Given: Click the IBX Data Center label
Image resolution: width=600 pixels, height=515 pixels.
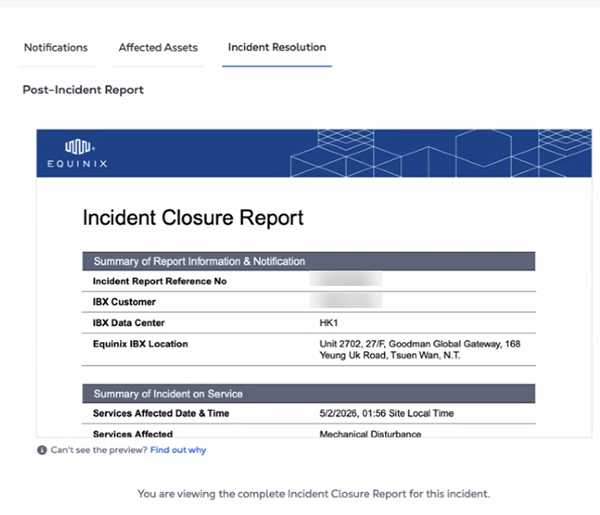Looking at the screenshot, I should click(x=129, y=323).
